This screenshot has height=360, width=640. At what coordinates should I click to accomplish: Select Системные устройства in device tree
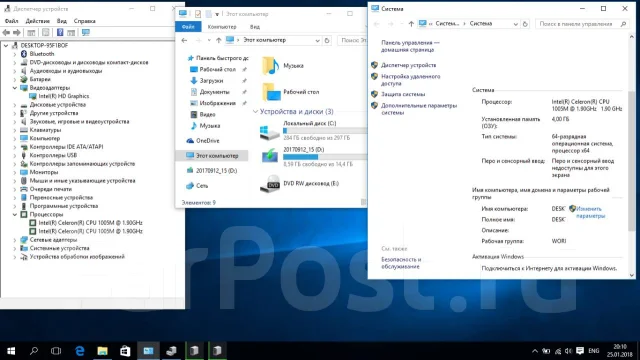click(59, 248)
